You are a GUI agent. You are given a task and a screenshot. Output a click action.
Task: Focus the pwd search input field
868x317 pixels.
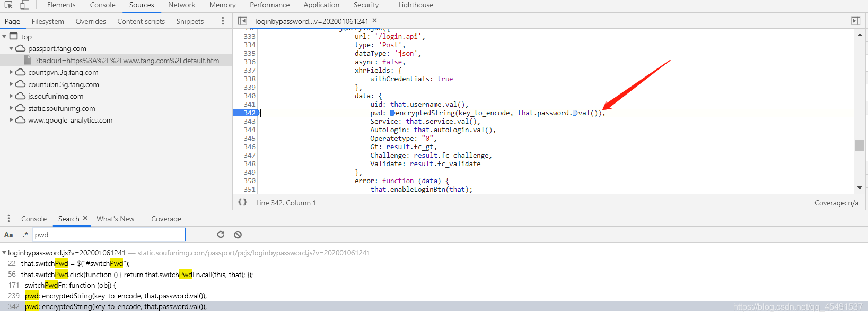click(x=109, y=235)
